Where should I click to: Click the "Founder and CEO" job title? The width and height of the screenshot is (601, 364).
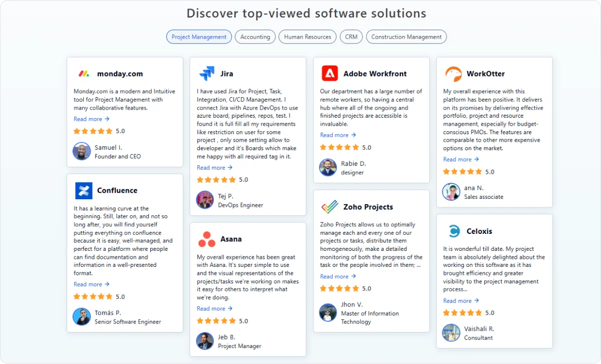pyautogui.click(x=118, y=157)
